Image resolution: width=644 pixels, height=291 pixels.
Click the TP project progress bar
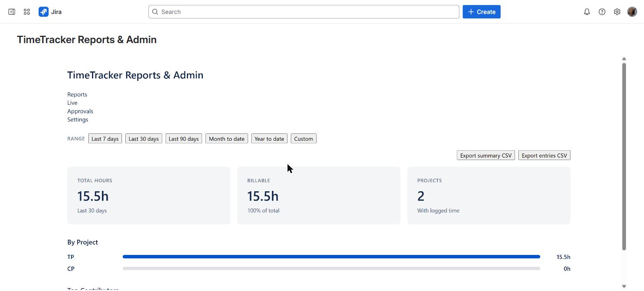pyautogui.click(x=331, y=257)
